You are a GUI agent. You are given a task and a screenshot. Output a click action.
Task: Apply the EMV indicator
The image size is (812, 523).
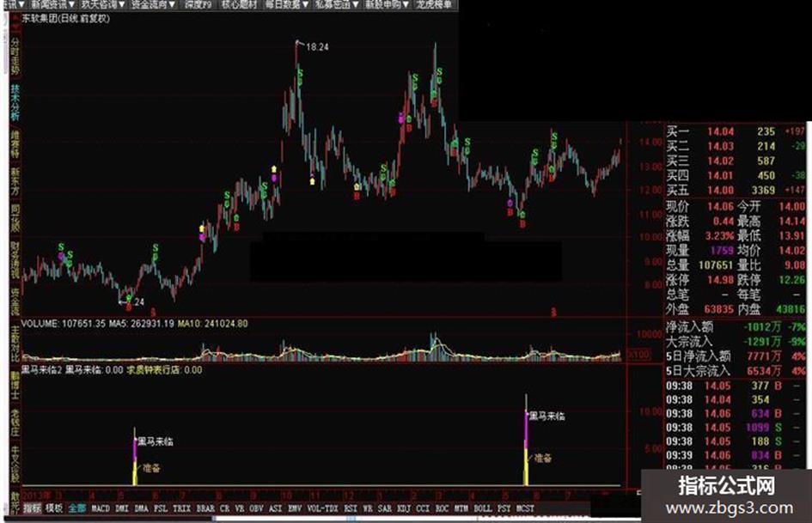(x=295, y=508)
